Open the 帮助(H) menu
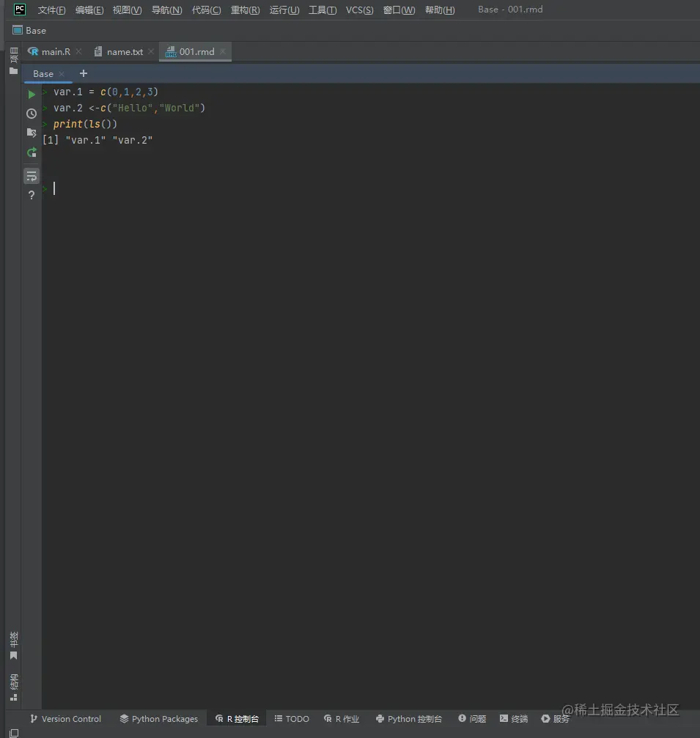The image size is (700, 738). coord(440,10)
